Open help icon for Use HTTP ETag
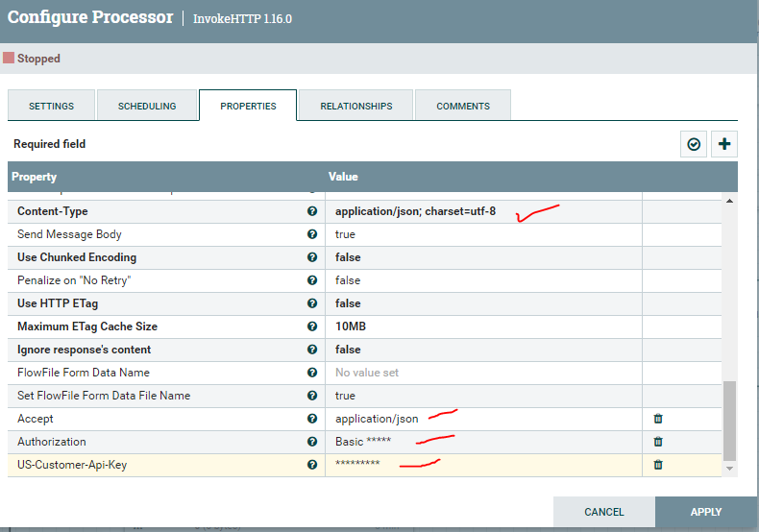 pos(312,303)
